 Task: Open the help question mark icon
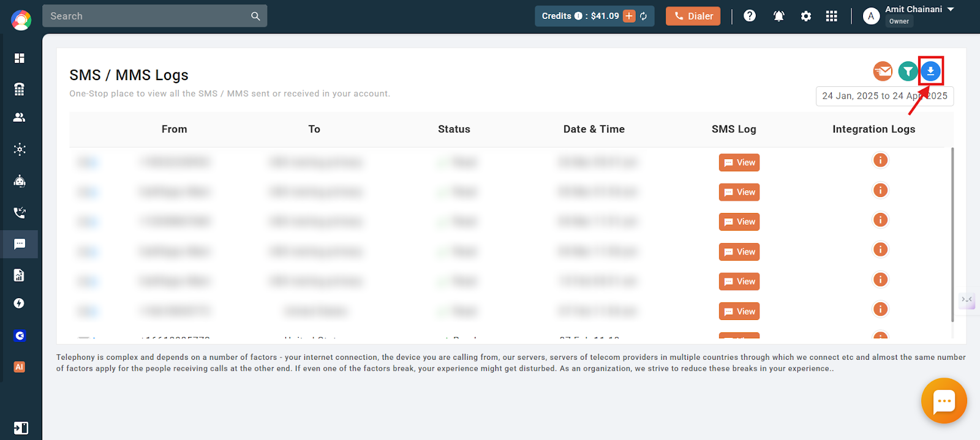750,16
